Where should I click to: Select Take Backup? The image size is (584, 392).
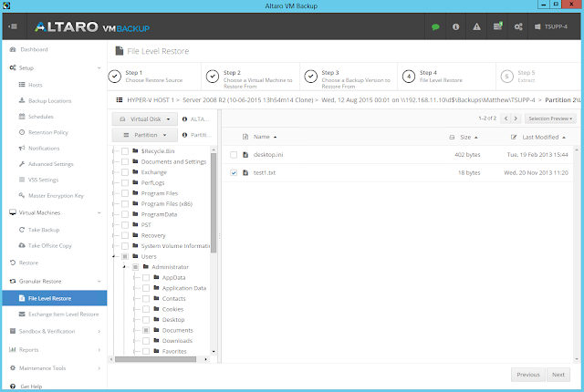pyautogui.click(x=44, y=230)
